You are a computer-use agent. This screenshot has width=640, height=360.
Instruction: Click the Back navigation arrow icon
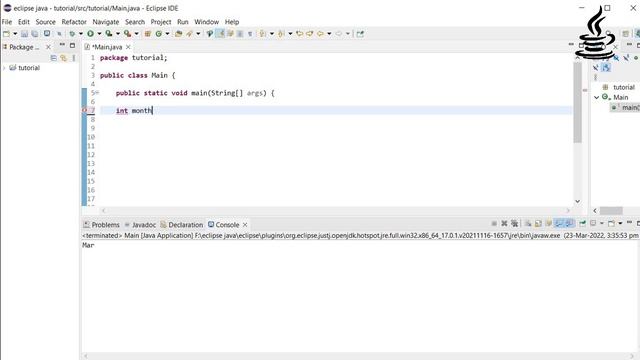pos(320,34)
